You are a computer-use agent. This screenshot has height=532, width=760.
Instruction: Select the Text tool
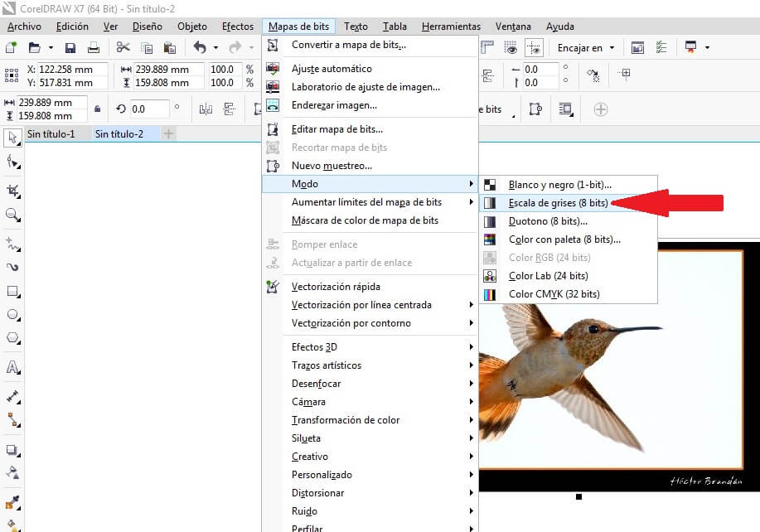click(12, 367)
